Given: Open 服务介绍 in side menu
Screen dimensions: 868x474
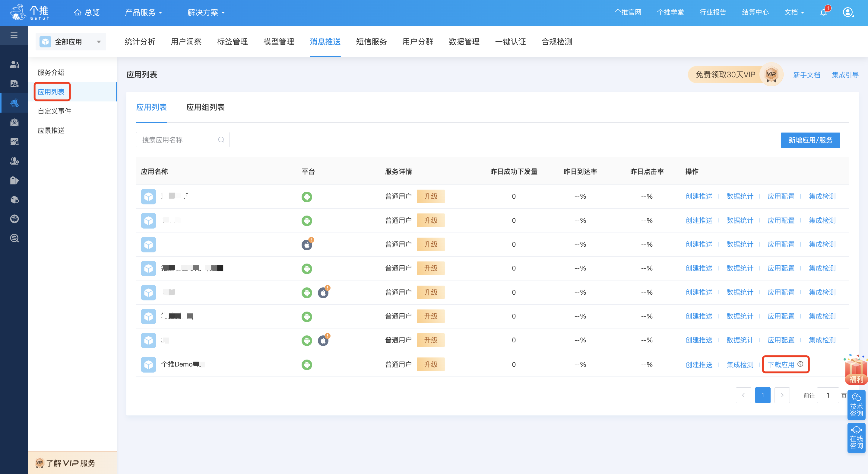Looking at the screenshot, I should click(51, 72).
